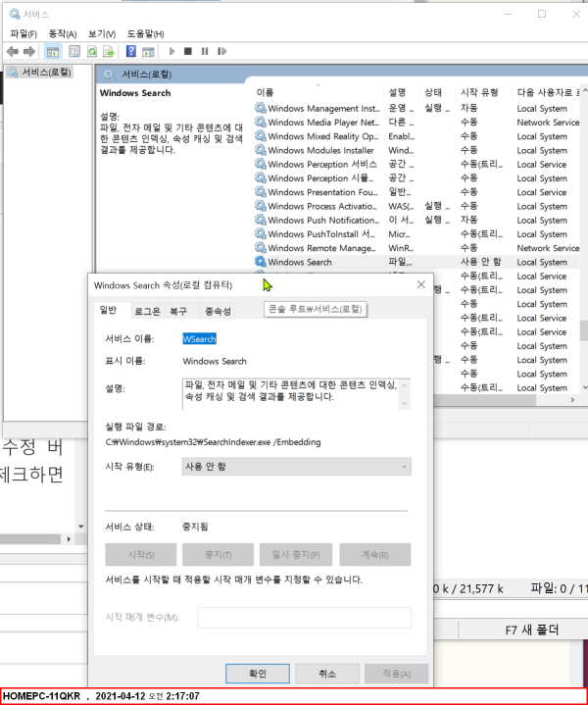Click gear icon of Windows Process Activatio.. service
This screenshot has width=588, height=705.
(261, 206)
